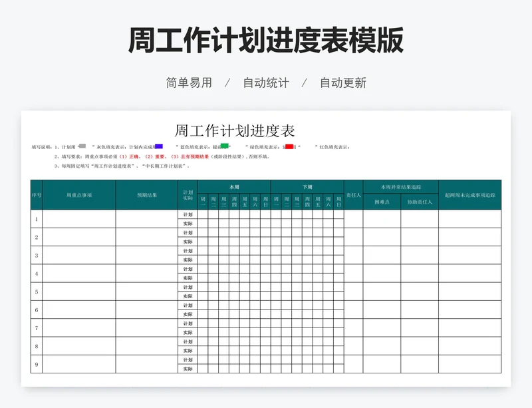
Task: Click 困难点 input cell for row 4
Action: [382, 274]
